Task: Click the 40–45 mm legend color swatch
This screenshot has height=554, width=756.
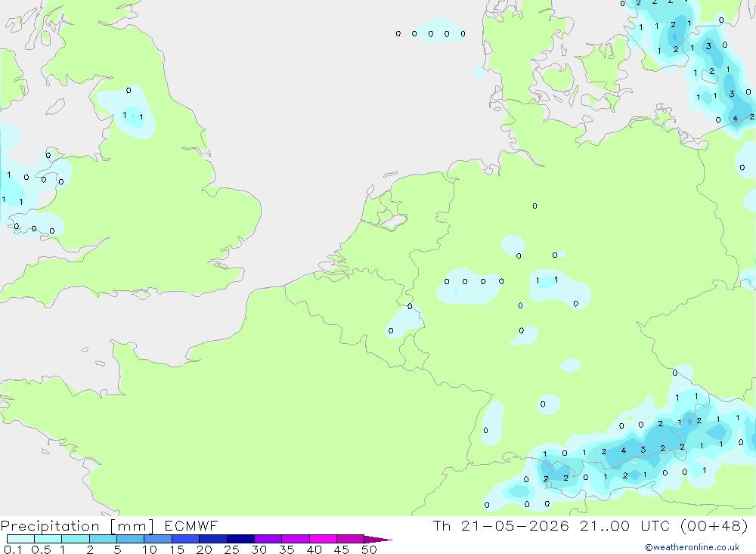Action: click(x=323, y=539)
